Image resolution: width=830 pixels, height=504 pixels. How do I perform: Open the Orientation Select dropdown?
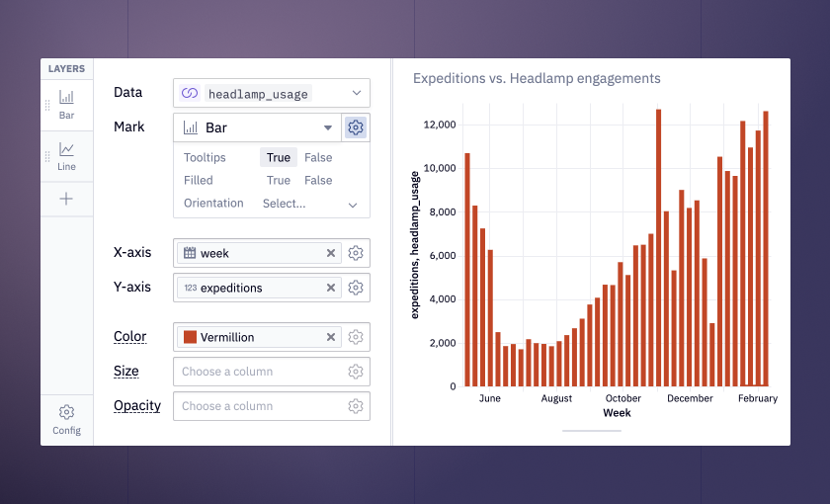click(x=309, y=204)
